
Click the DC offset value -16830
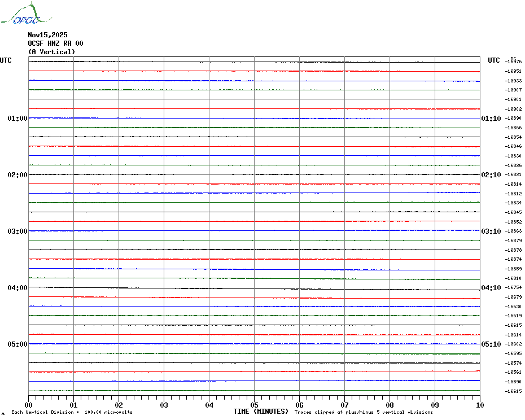513,156
